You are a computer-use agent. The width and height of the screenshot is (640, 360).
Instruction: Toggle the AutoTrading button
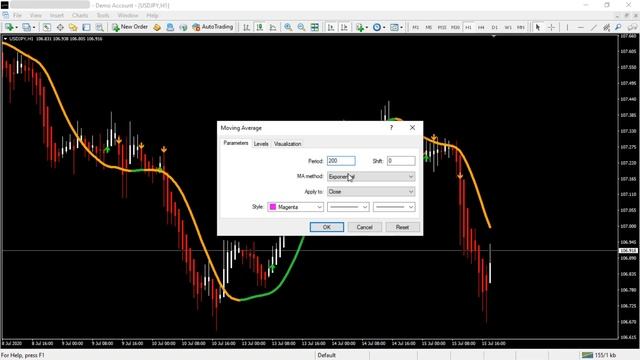coord(213,27)
